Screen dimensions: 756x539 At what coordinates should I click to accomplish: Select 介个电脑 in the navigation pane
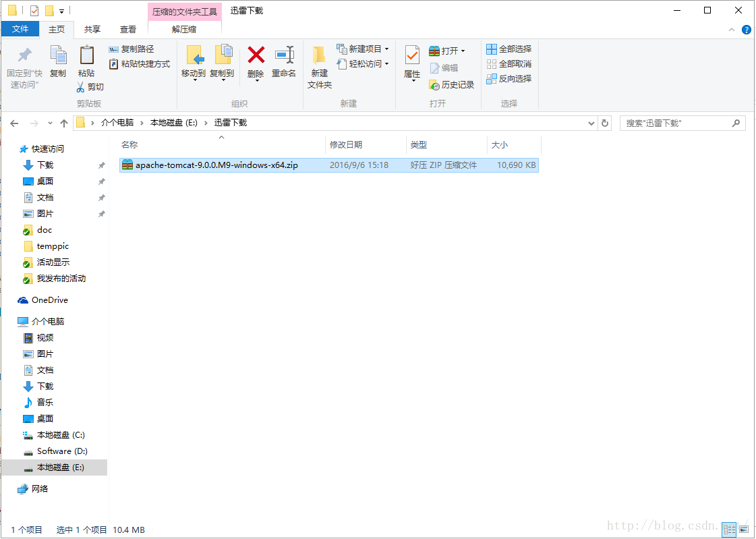tap(41, 322)
